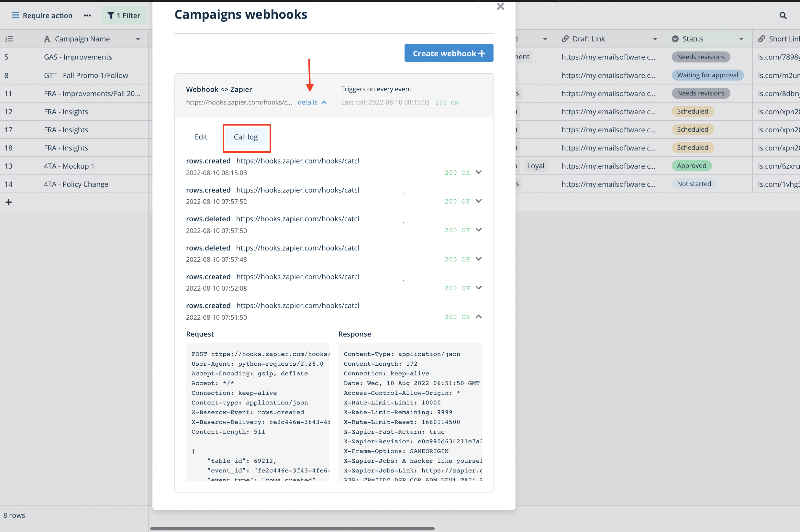Switch to the Edit tab
Image resolution: width=800 pixels, height=532 pixels.
(x=201, y=137)
